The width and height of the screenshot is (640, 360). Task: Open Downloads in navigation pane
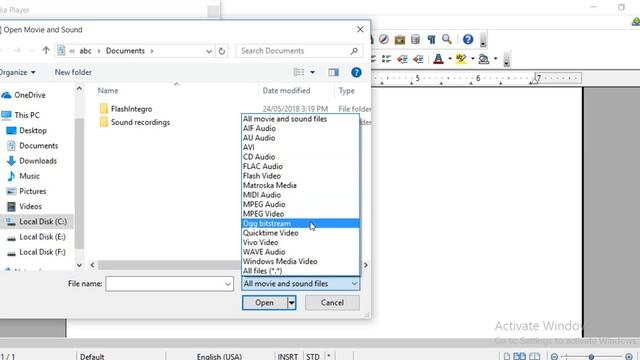click(38, 161)
